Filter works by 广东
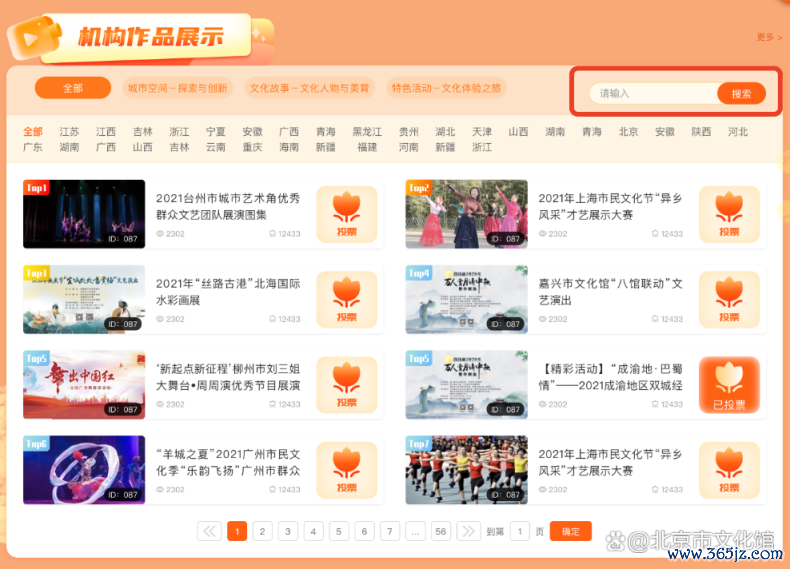790x569 pixels. pyautogui.click(x=33, y=147)
